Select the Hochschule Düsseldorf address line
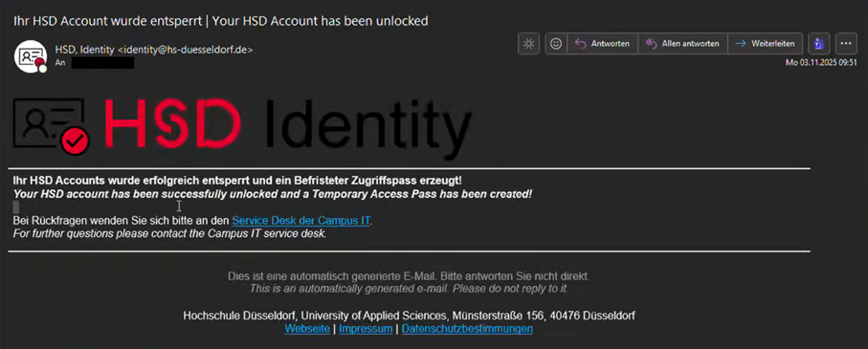The height and width of the screenshot is (349, 868). coord(409,316)
